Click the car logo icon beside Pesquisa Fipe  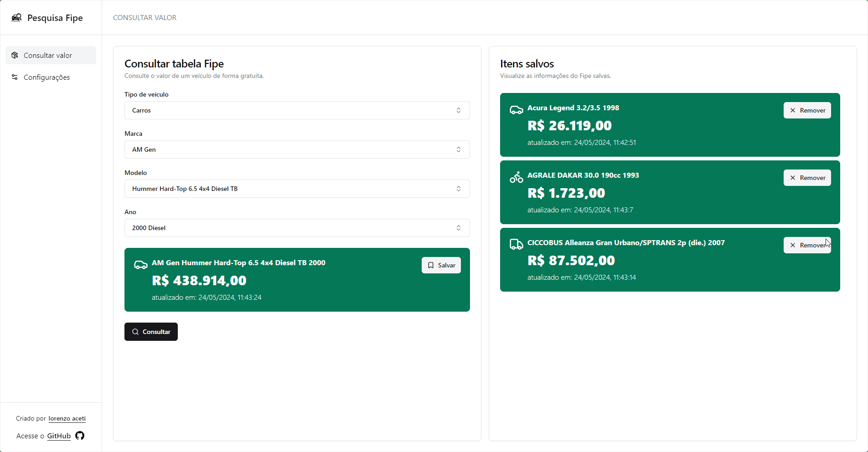point(16,17)
